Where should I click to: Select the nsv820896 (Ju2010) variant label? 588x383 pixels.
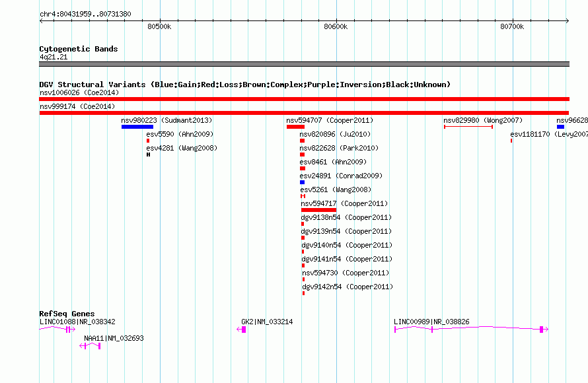[x=335, y=134]
